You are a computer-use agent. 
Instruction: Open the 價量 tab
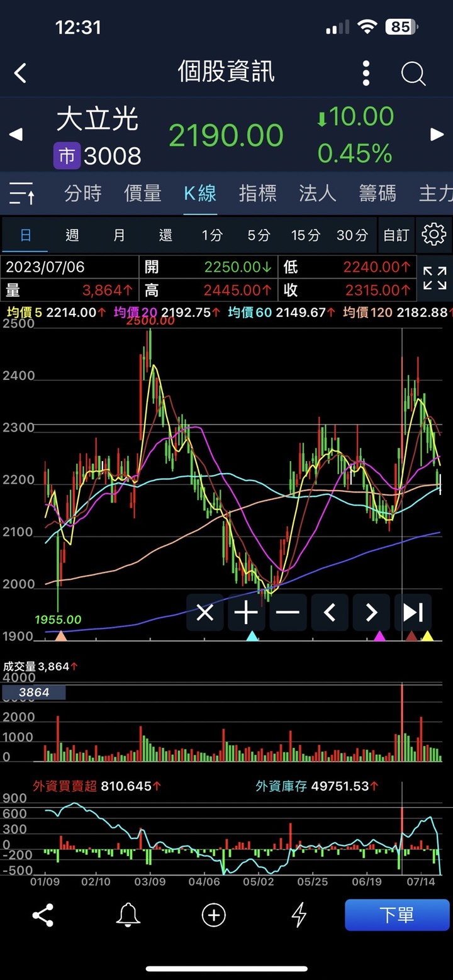click(x=143, y=193)
